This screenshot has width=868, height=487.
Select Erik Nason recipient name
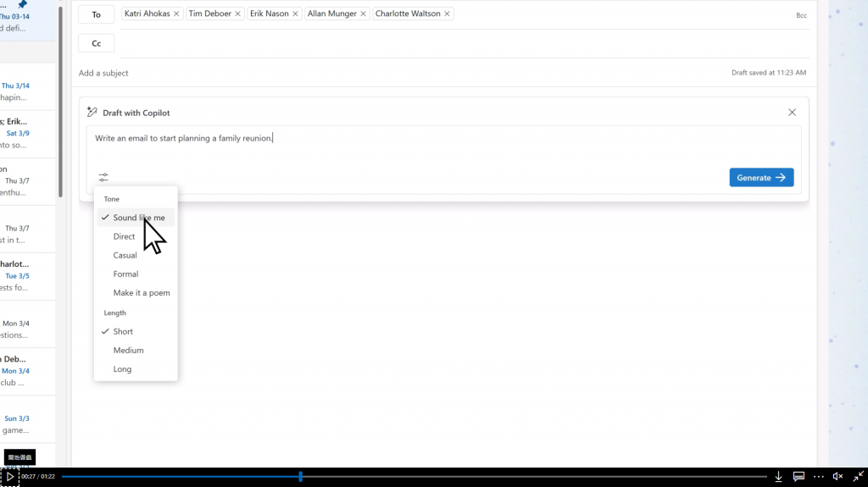click(269, 14)
